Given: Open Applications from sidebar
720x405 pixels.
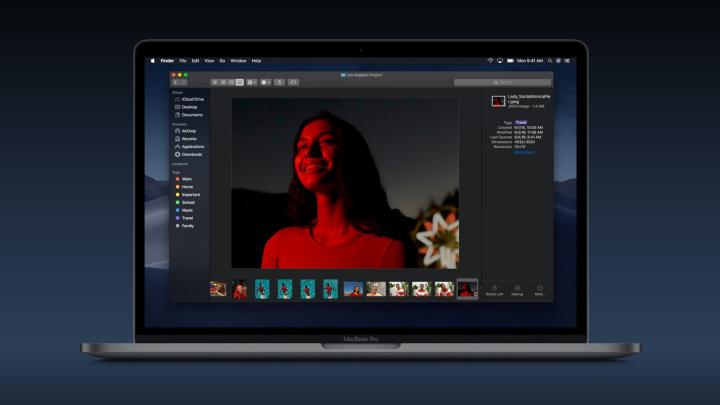Looking at the screenshot, I should 190,146.
